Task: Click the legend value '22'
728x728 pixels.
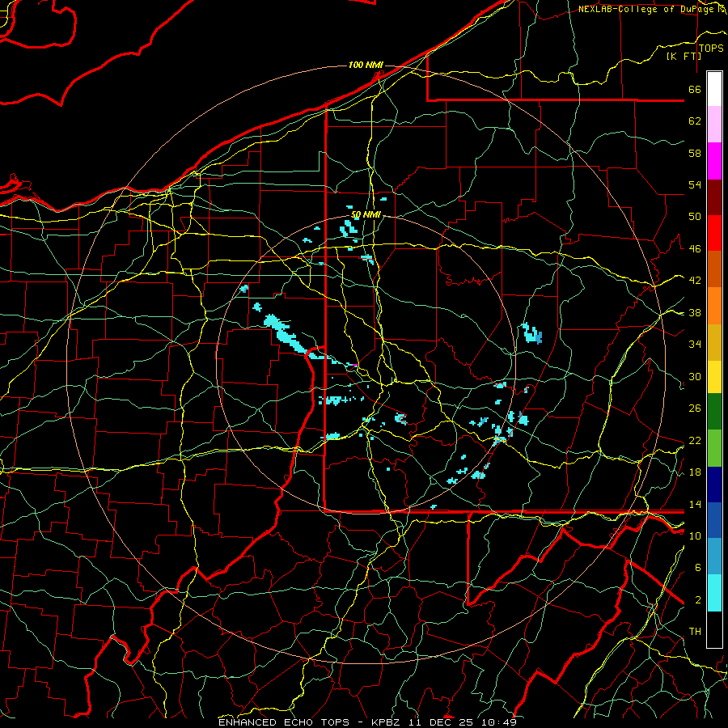Action: (x=695, y=440)
